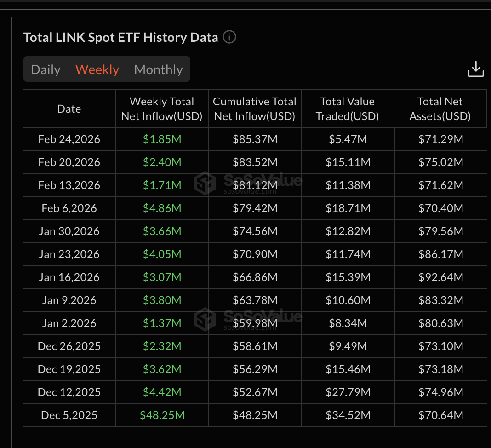Switch to the Daily tab
The image size is (491, 448).
pyautogui.click(x=46, y=69)
